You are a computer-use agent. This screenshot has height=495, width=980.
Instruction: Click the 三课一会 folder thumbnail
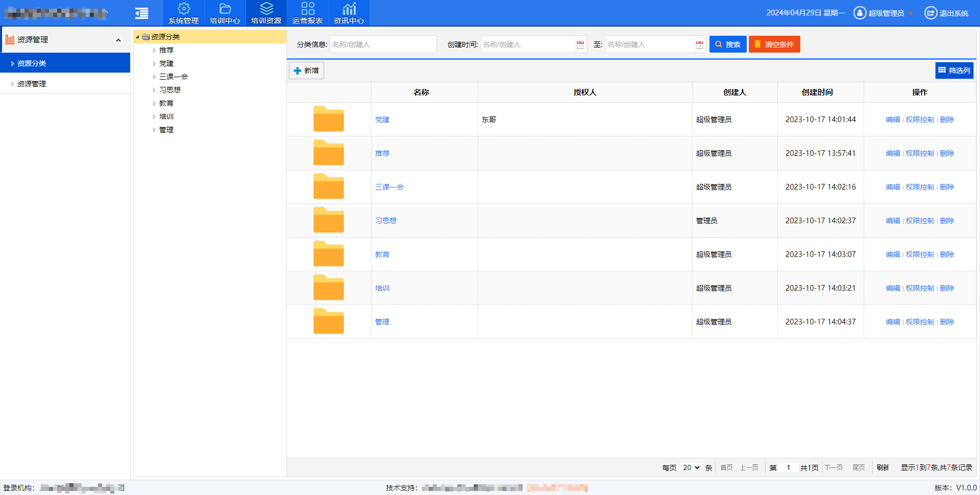point(329,186)
